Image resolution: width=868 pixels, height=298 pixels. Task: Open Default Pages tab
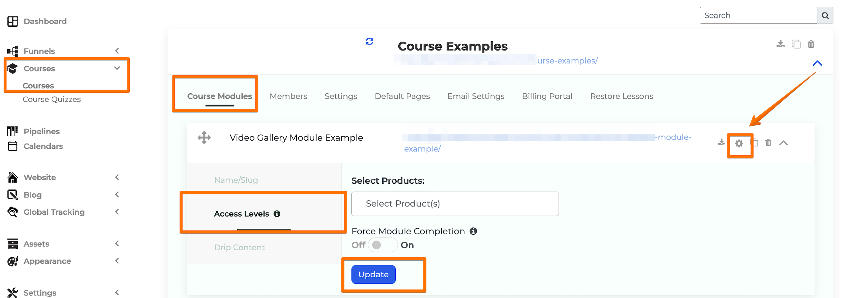(402, 96)
